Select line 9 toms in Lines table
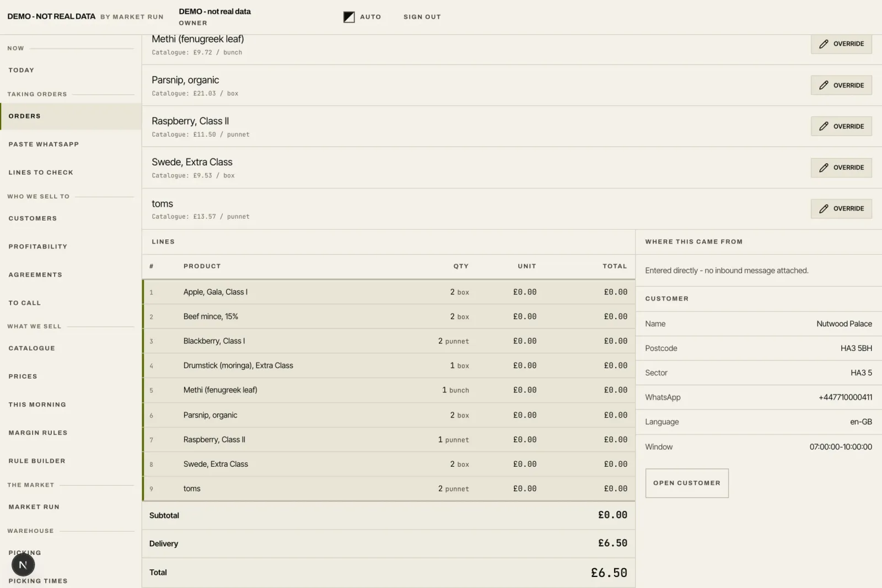Image resolution: width=882 pixels, height=588 pixels. click(389, 489)
